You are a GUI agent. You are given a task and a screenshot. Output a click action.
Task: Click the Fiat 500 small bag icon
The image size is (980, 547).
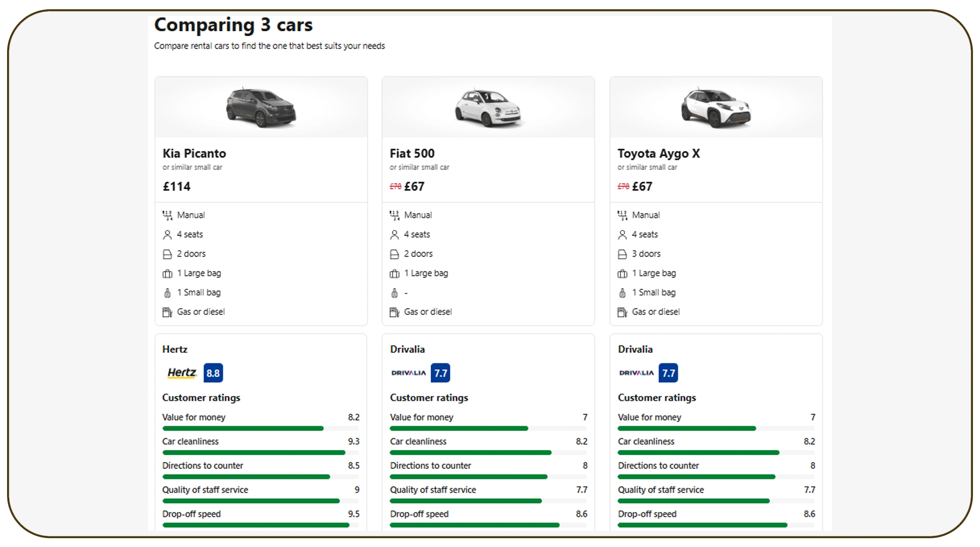pos(394,293)
